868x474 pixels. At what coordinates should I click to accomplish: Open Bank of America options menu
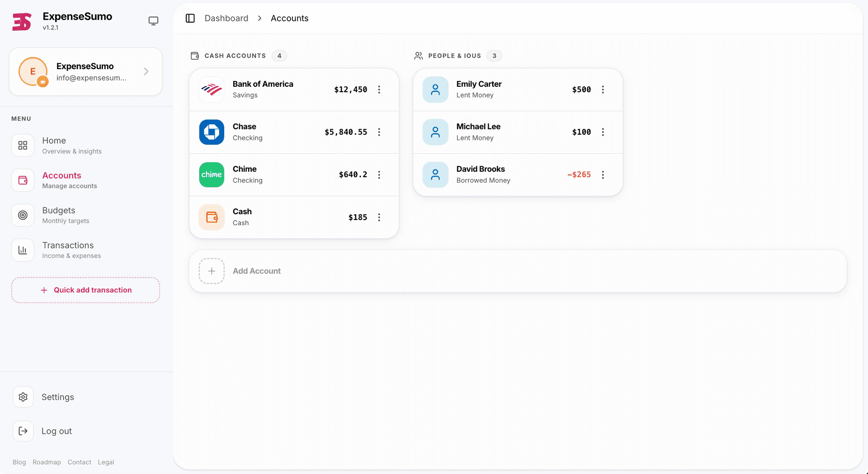(x=379, y=89)
